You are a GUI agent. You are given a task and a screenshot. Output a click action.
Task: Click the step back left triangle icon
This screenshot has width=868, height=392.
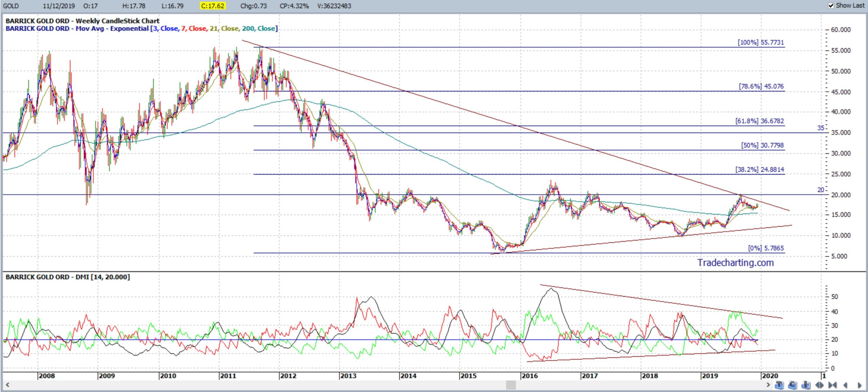845,385
